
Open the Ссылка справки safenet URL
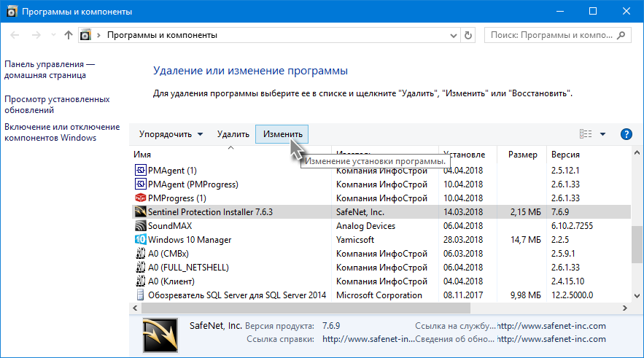click(368, 339)
